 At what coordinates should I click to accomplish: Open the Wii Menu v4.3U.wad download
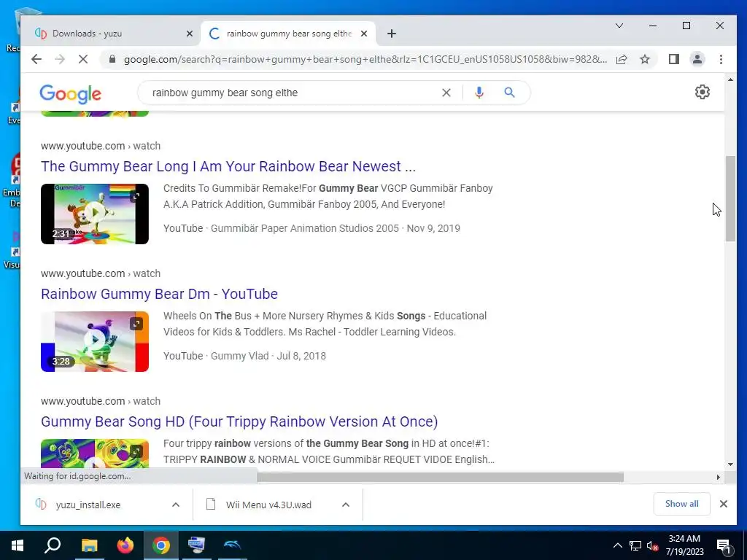(x=268, y=505)
